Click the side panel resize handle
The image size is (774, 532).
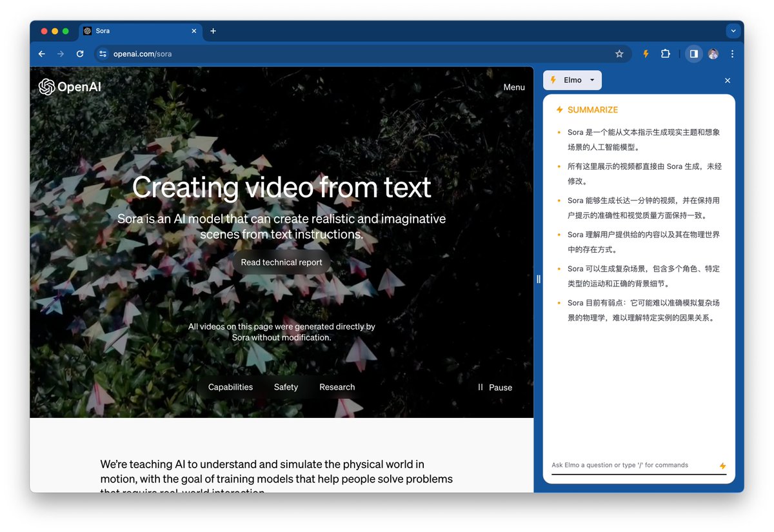[x=539, y=279]
